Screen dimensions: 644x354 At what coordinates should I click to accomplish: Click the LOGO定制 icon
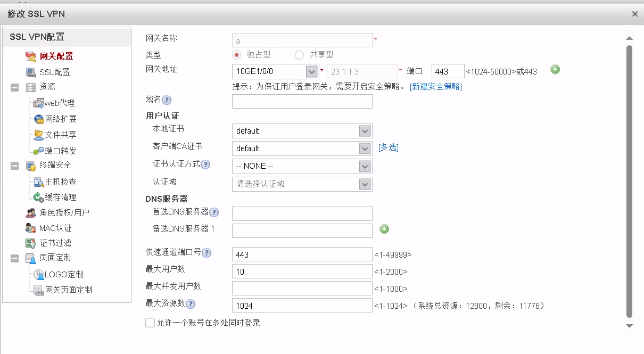(x=39, y=275)
